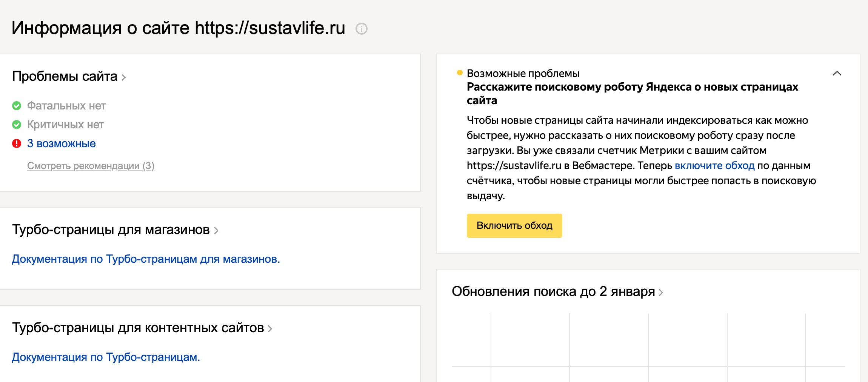Open the 3 возможные problems link
868x382 pixels.
coord(61,143)
